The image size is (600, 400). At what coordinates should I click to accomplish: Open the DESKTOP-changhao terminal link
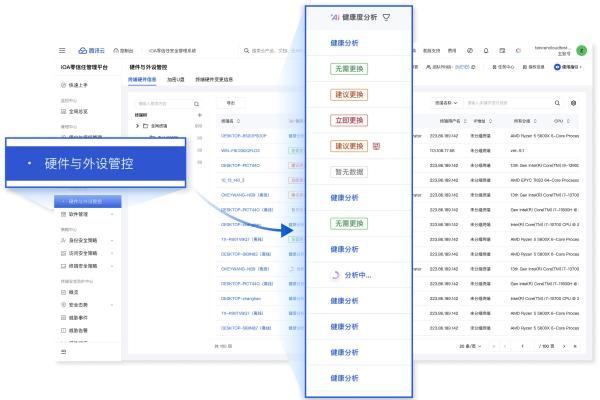(x=241, y=299)
